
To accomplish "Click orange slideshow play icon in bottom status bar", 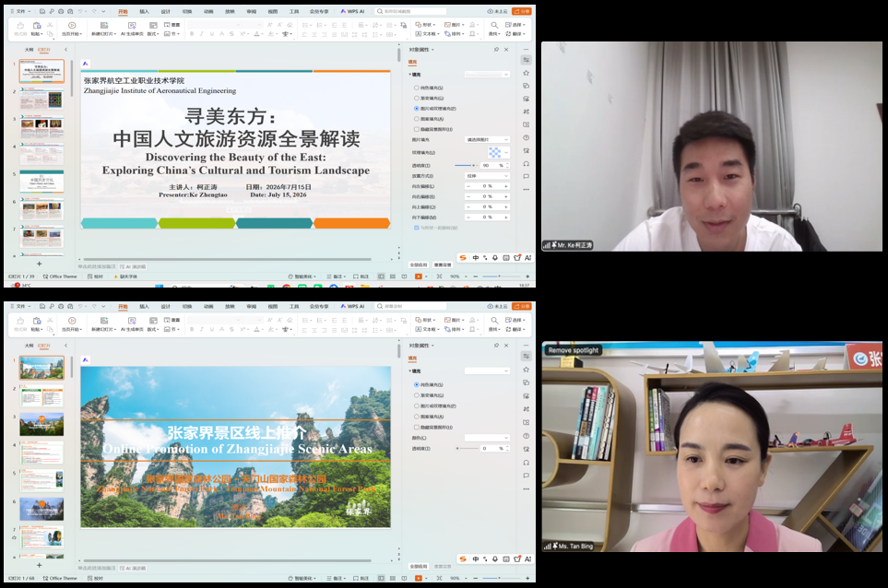I will pyautogui.click(x=418, y=578).
